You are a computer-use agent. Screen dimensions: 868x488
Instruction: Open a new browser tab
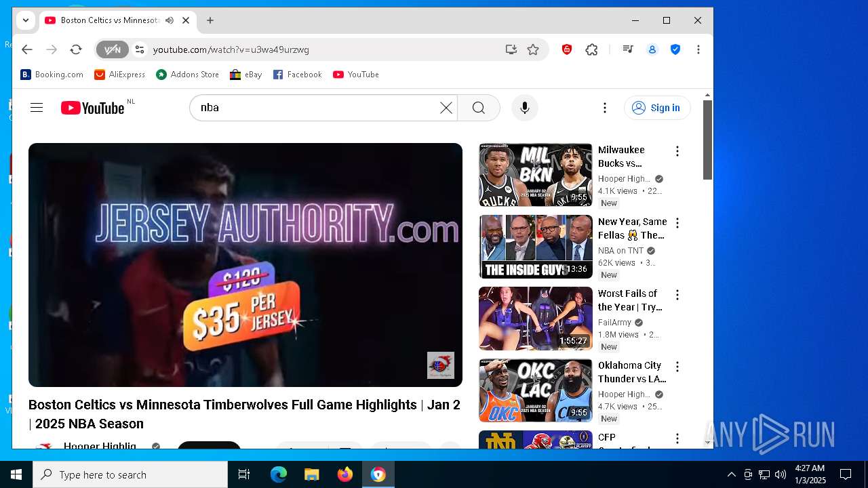point(210,20)
